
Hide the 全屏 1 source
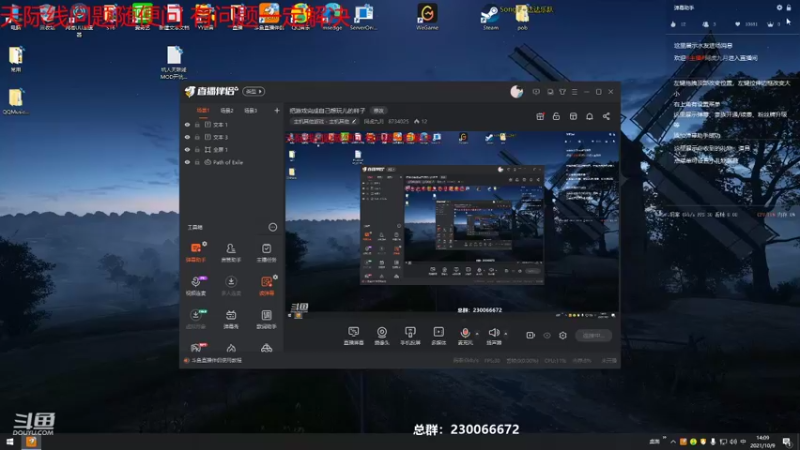(187, 149)
